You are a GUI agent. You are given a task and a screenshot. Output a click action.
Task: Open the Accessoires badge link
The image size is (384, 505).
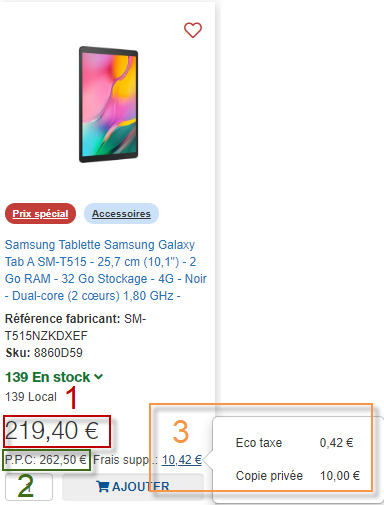click(121, 213)
